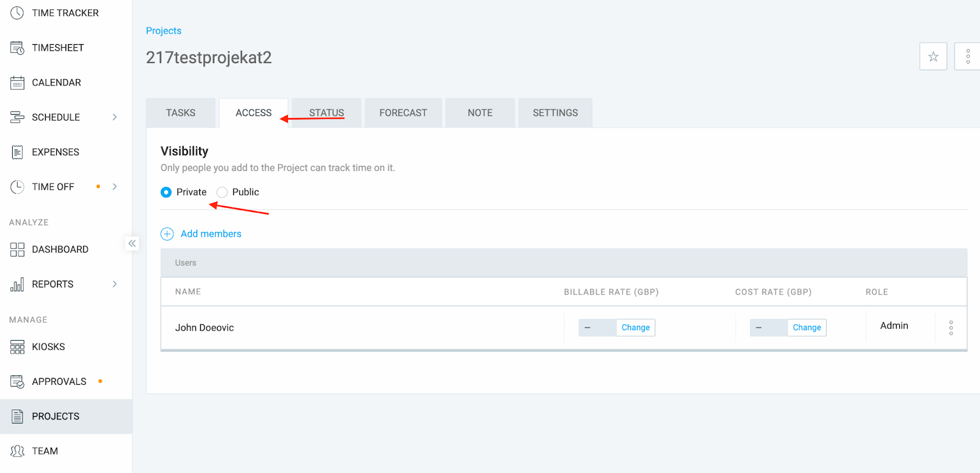The height and width of the screenshot is (473, 980).
Task: Switch to the Settings tab
Action: click(556, 113)
